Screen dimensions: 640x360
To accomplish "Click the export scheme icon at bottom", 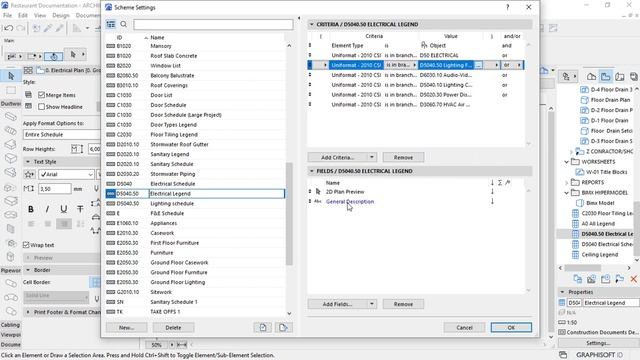I will tap(283, 327).
